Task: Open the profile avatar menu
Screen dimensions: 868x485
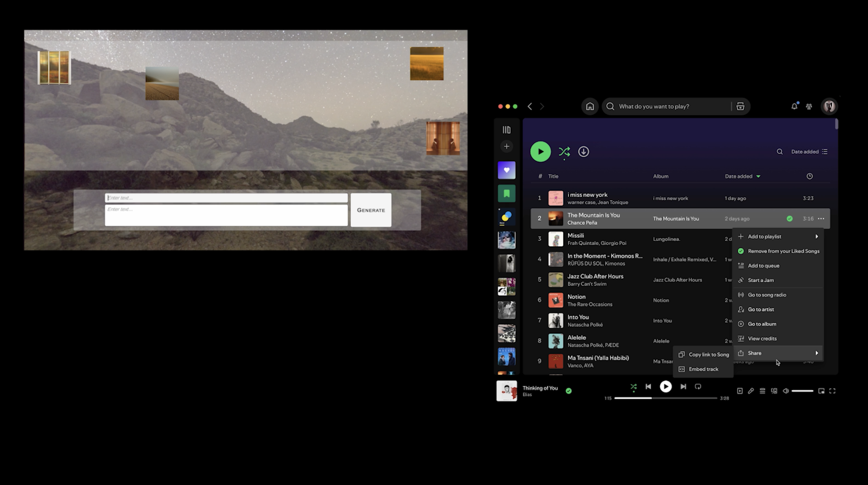Action: tap(829, 106)
